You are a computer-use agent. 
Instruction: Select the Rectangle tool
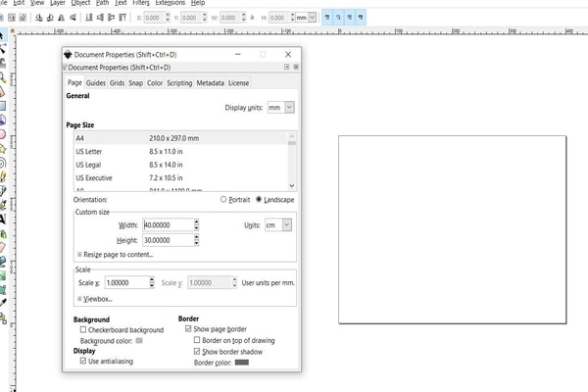2,106
